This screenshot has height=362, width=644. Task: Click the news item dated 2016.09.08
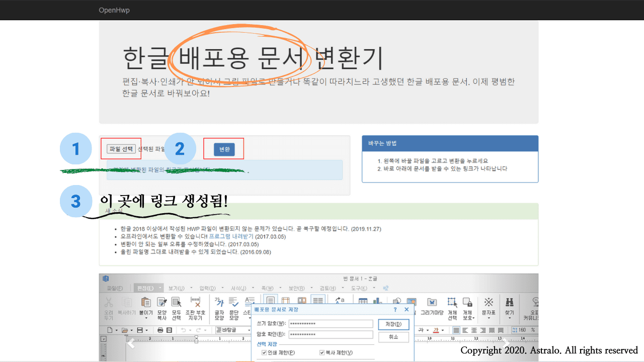point(196,252)
